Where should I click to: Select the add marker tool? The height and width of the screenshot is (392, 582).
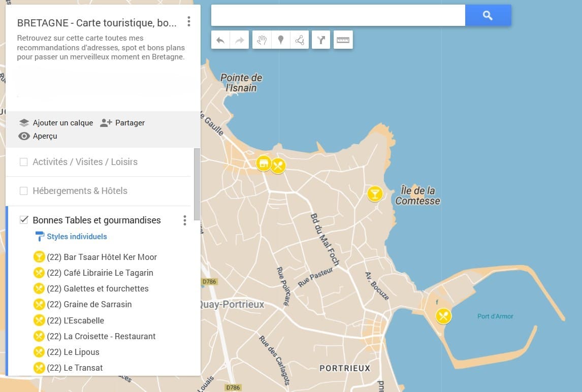tap(281, 40)
